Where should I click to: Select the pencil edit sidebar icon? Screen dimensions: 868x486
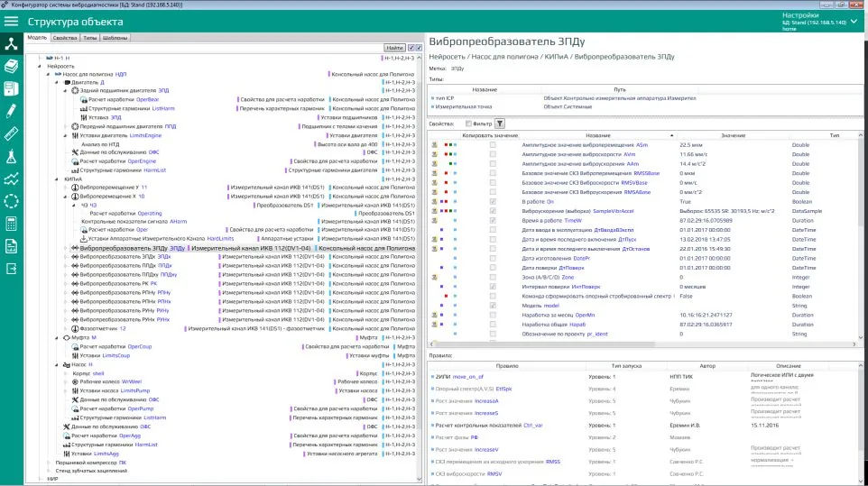click(11, 111)
